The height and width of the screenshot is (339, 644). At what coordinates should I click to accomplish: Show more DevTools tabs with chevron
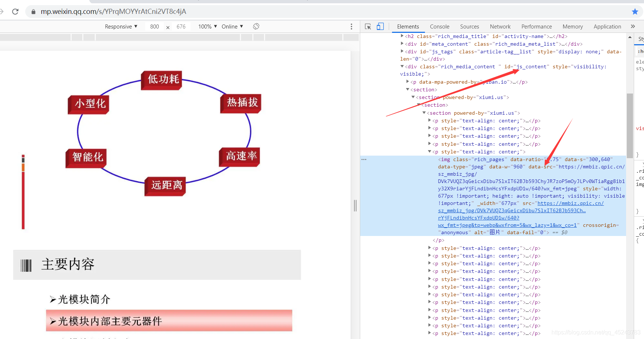coord(633,26)
